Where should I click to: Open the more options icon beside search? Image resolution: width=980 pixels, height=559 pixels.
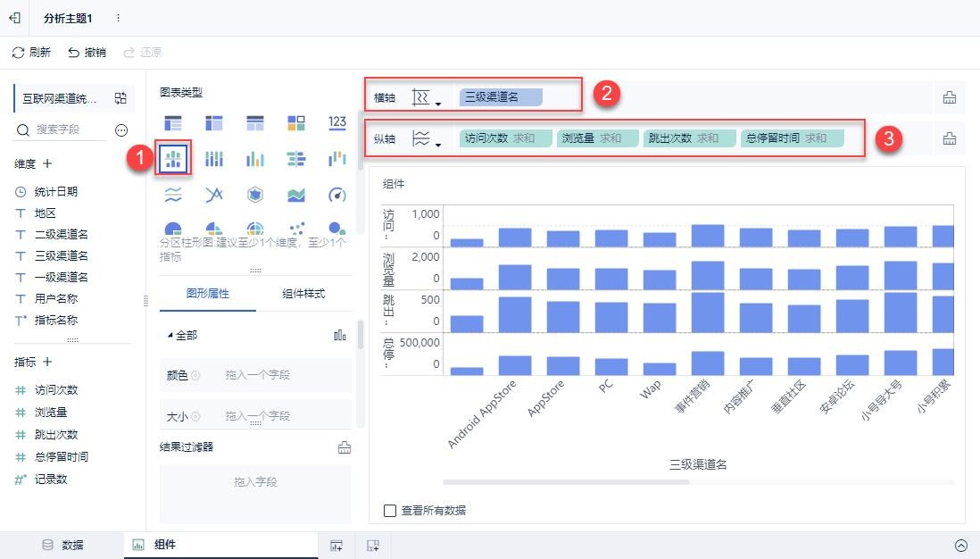pos(121,130)
